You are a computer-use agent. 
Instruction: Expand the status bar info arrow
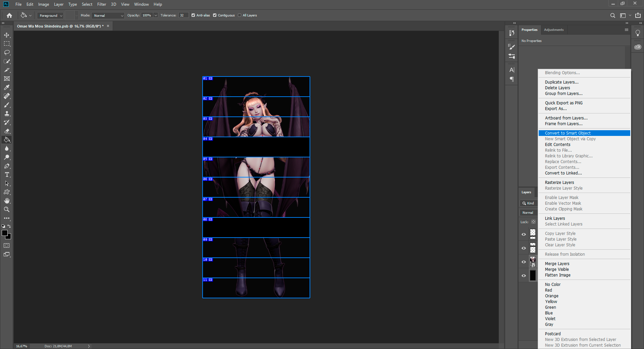[89, 346]
